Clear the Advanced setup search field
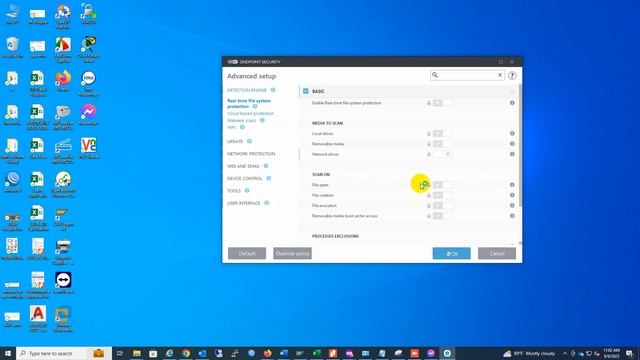The image size is (640, 360). click(500, 75)
